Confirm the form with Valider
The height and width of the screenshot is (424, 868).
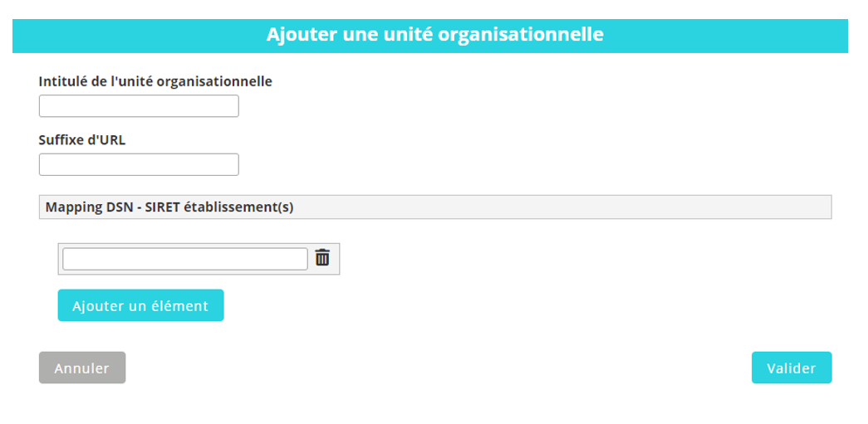click(791, 368)
